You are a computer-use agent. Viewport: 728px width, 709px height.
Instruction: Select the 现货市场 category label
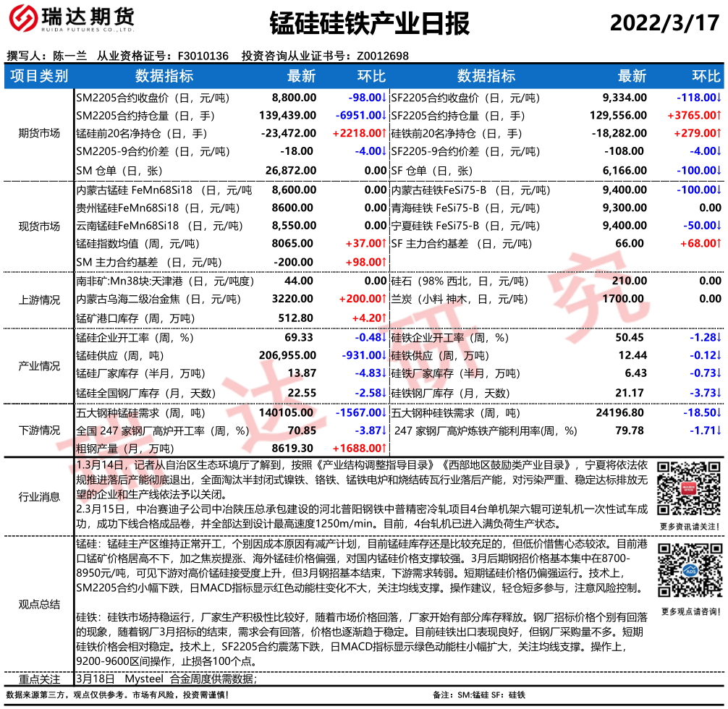39,226
